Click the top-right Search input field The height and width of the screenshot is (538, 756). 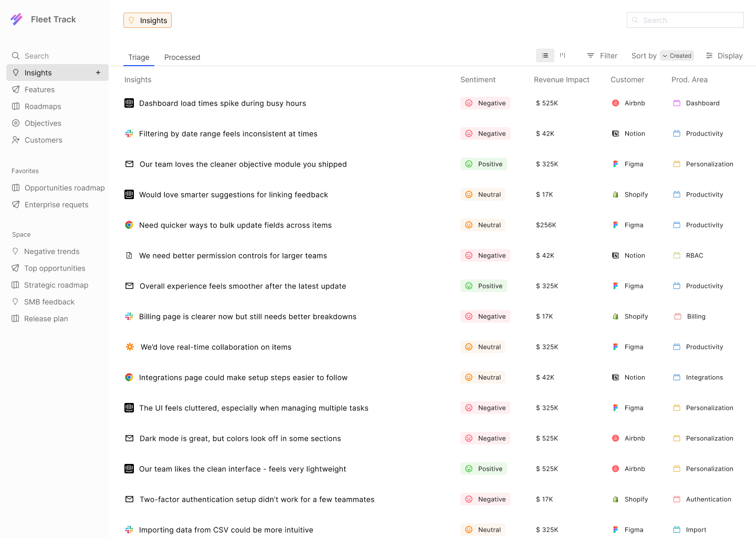point(685,20)
